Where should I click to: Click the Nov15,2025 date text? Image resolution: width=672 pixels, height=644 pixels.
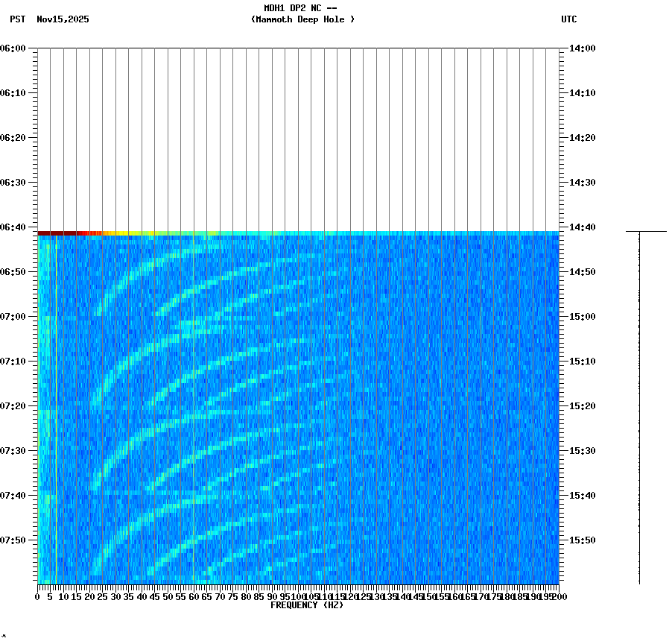[62, 20]
